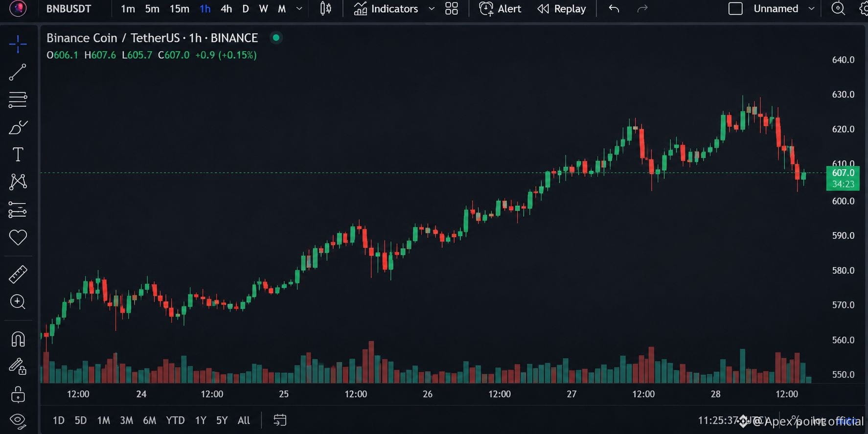
Task: Click the heart favorites icon
Action: pos(18,237)
